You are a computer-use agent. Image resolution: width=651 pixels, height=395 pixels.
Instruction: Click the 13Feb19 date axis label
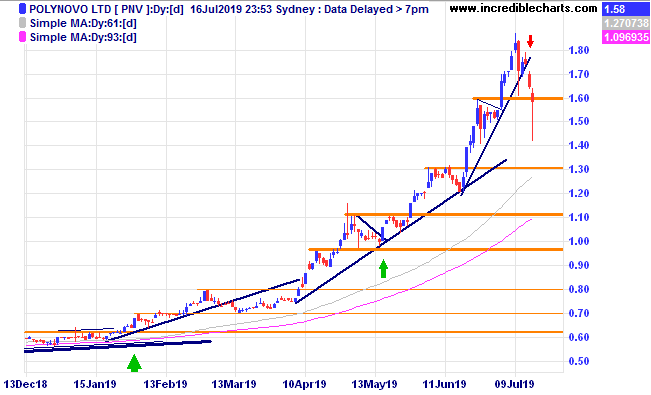pos(165,385)
